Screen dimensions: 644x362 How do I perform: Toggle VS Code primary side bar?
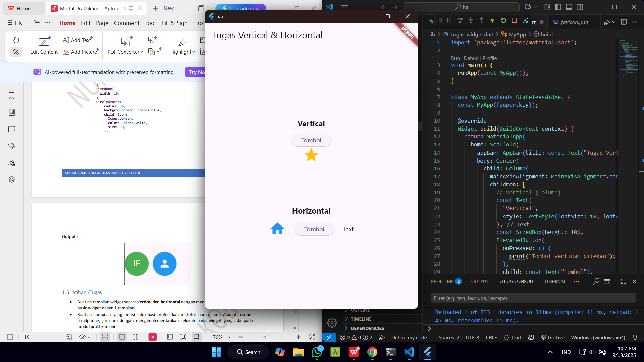point(558,7)
